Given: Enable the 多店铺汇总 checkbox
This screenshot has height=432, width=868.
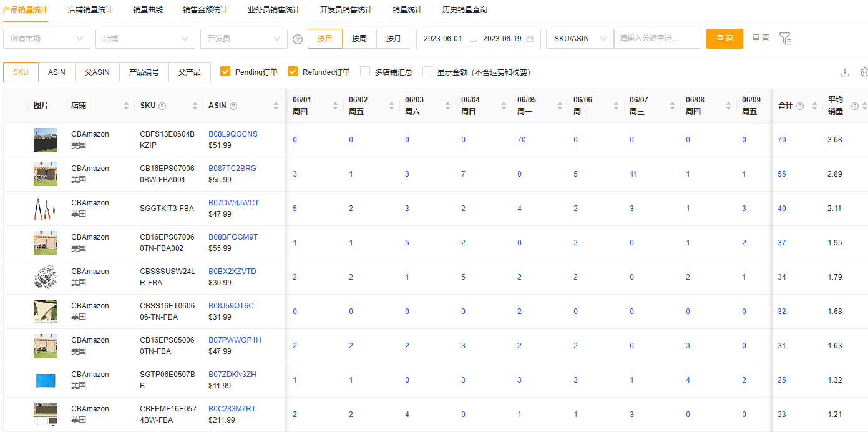Looking at the screenshot, I should (365, 72).
